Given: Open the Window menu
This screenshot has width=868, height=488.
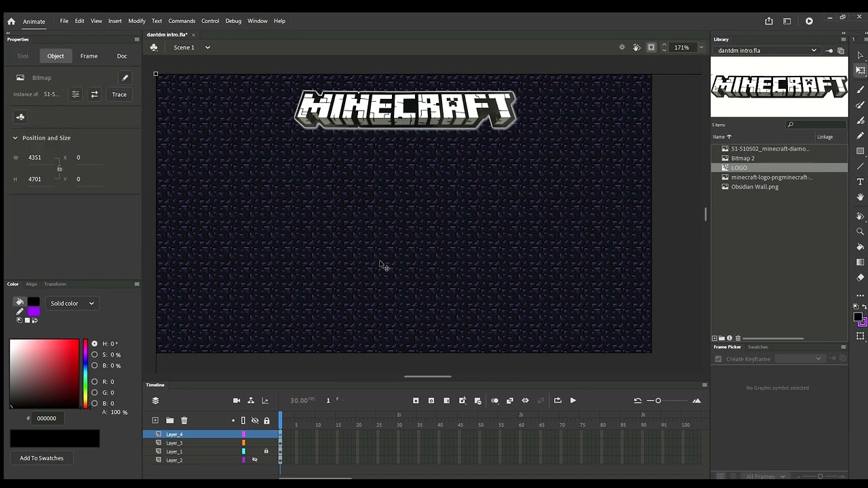Looking at the screenshot, I should (x=258, y=21).
